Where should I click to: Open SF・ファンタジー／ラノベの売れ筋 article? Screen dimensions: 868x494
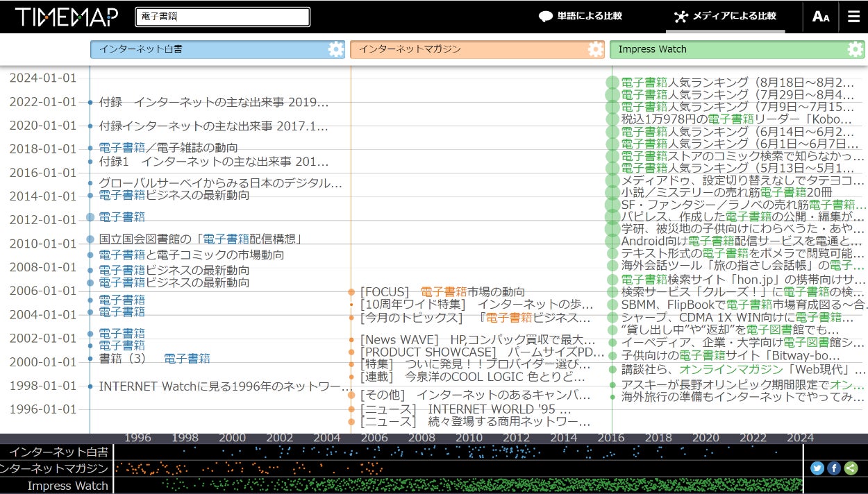(x=744, y=205)
